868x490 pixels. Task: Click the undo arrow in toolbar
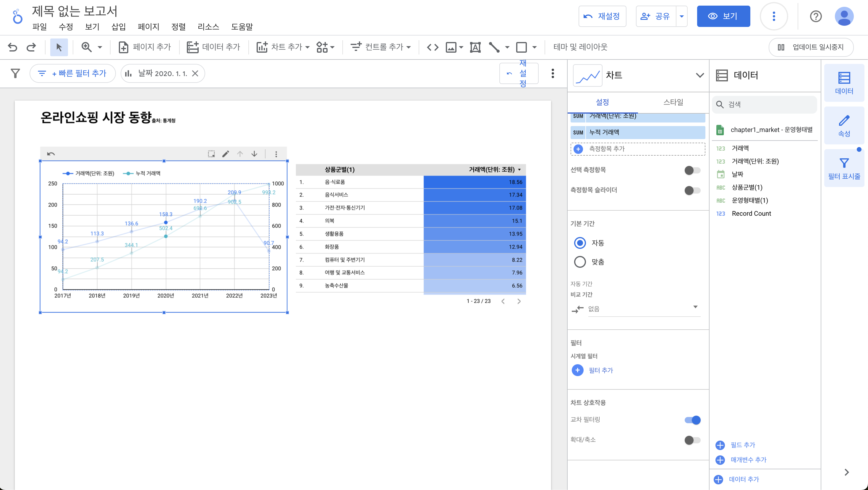(12, 47)
